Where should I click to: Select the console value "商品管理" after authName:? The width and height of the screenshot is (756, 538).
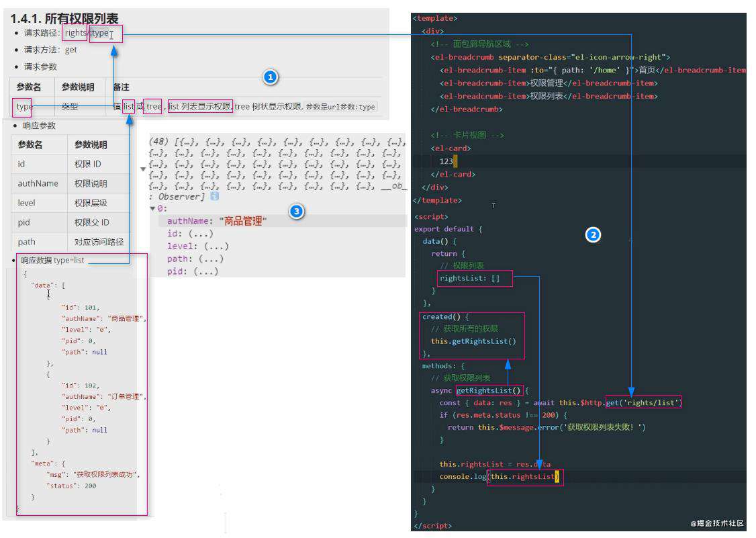(243, 221)
